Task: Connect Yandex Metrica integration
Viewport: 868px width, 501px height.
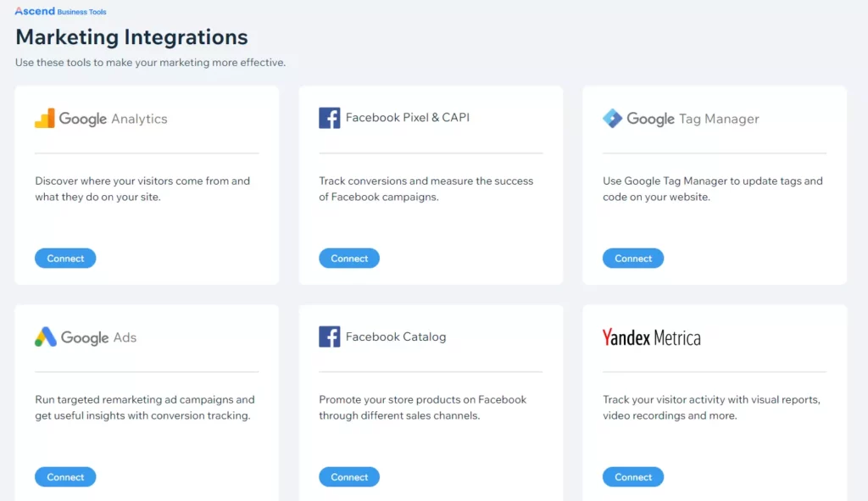Action: (633, 477)
